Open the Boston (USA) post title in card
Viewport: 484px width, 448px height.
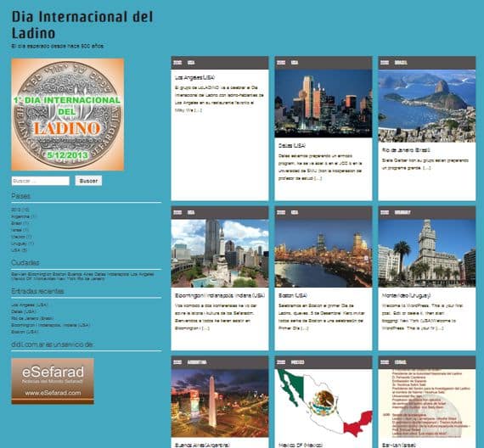pos(293,295)
